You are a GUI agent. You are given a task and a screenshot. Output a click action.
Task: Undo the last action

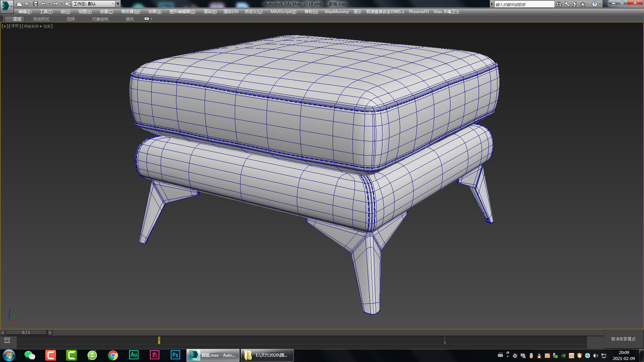pos(44,4)
